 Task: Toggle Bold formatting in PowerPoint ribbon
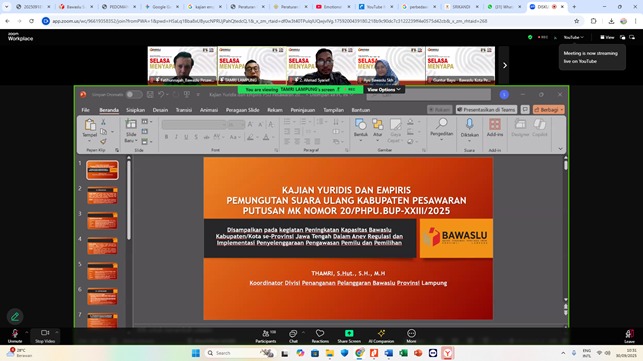[x=166, y=137]
